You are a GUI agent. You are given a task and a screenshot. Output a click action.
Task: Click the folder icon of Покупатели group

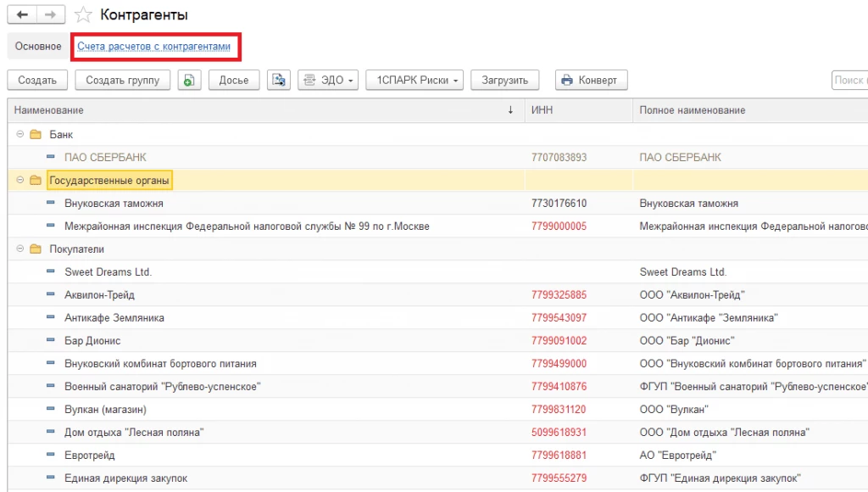pos(36,249)
